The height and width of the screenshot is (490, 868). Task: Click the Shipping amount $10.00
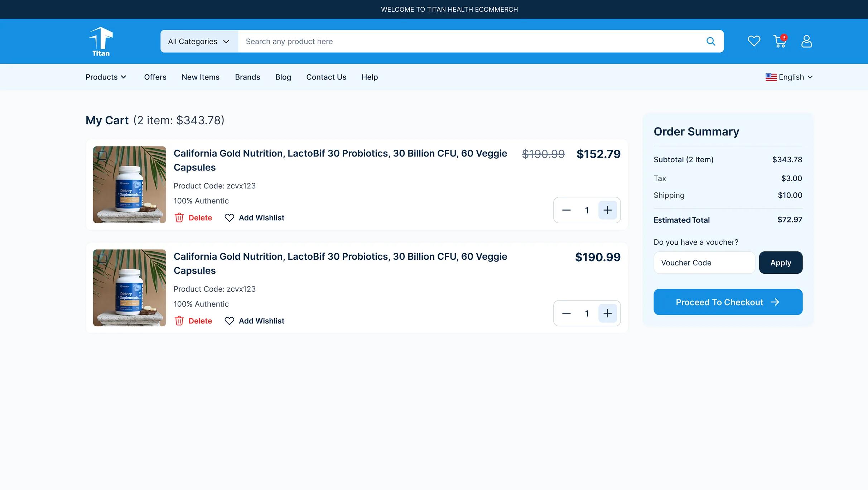pos(790,196)
